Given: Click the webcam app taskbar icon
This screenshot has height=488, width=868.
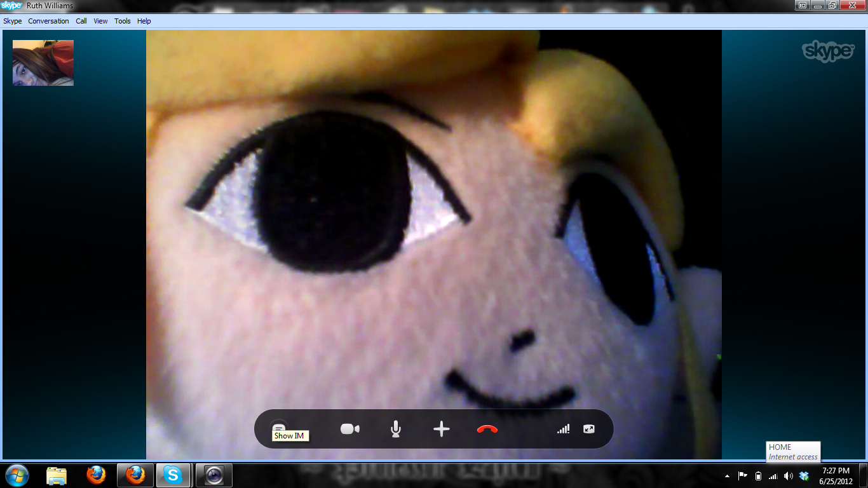Looking at the screenshot, I should (214, 475).
